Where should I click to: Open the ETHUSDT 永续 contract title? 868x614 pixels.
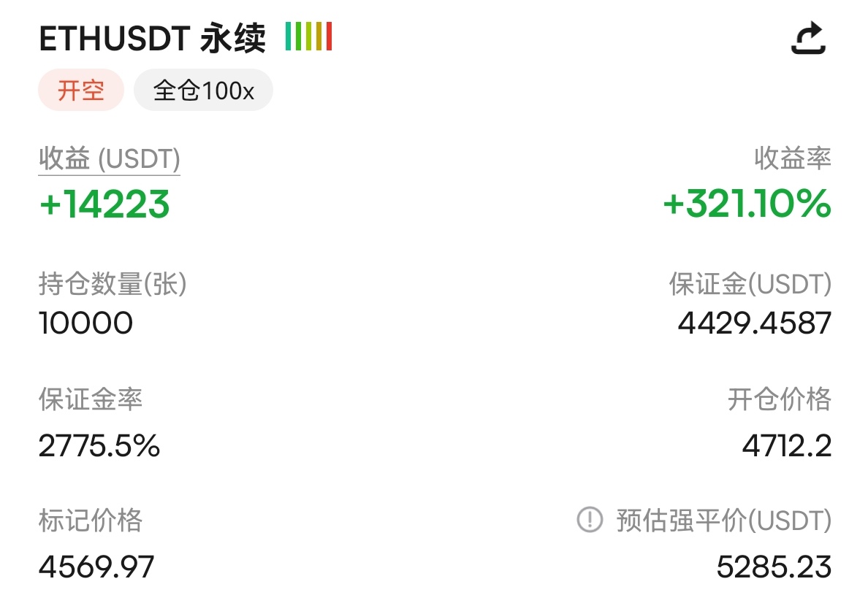click(x=152, y=38)
